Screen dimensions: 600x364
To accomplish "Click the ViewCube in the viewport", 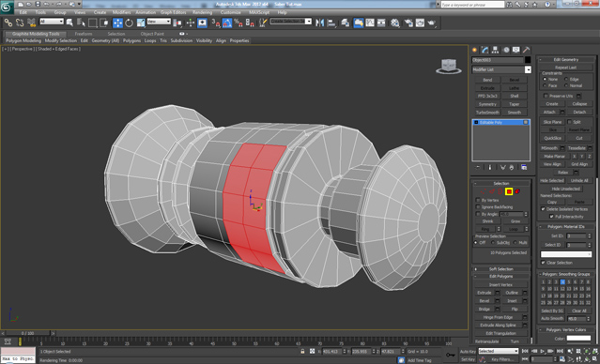I will click(449, 67).
